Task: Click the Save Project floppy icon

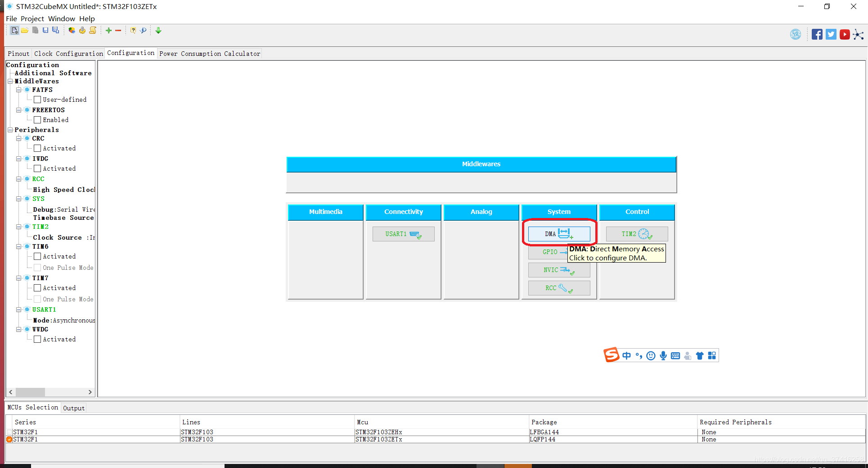Action: click(x=45, y=30)
